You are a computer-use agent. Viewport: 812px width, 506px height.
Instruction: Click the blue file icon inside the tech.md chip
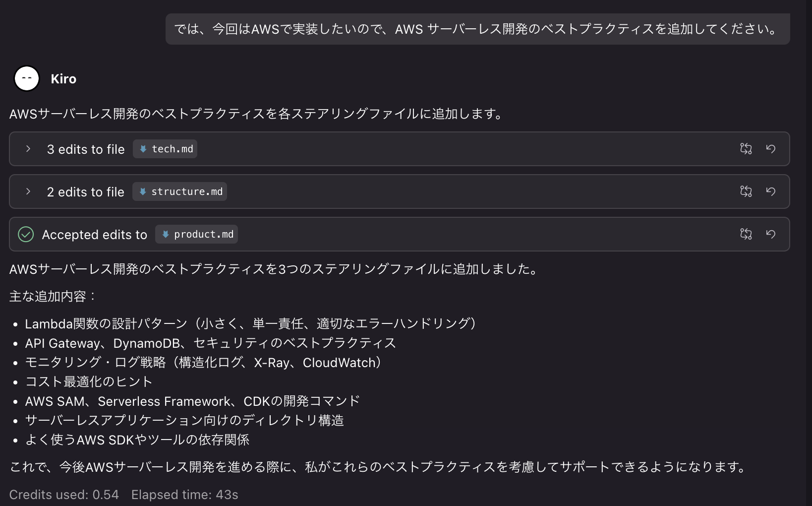pyautogui.click(x=143, y=149)
